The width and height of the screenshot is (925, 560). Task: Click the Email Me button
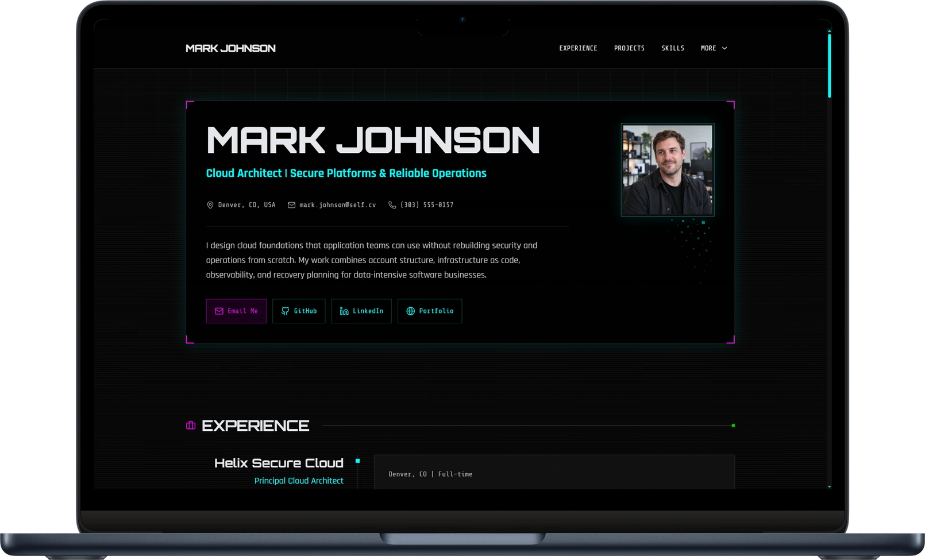pyautogui.click(x=236, y=311)
